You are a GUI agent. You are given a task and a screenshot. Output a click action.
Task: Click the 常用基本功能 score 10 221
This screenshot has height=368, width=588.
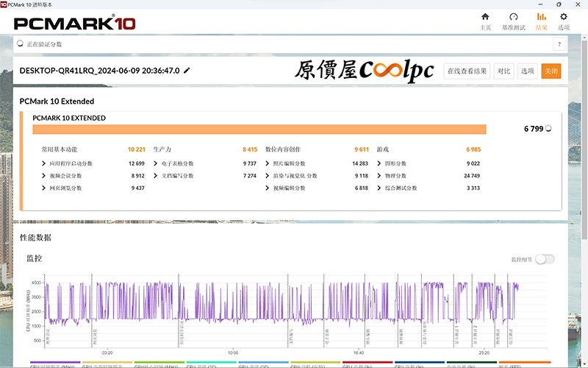pos(136,149)
